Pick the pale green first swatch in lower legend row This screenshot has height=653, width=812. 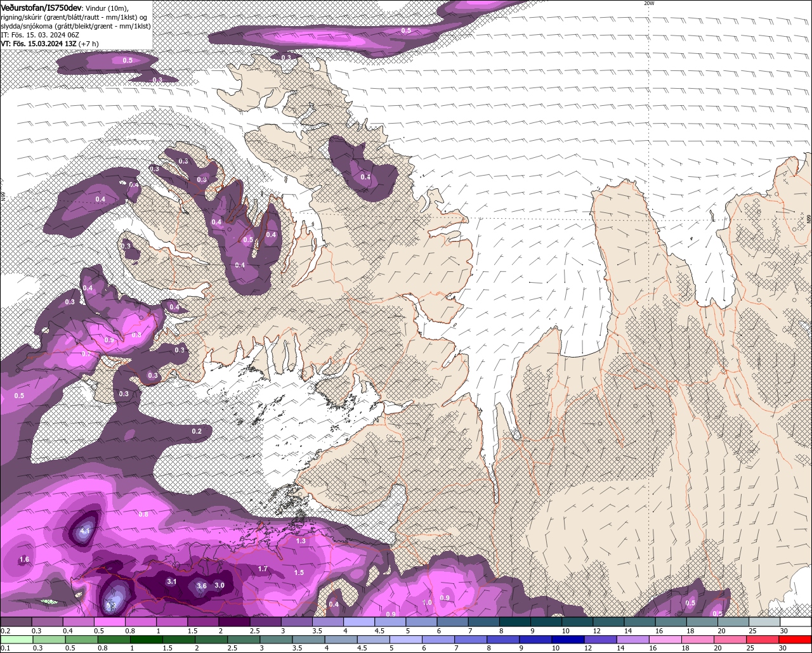tap(16, 640)
